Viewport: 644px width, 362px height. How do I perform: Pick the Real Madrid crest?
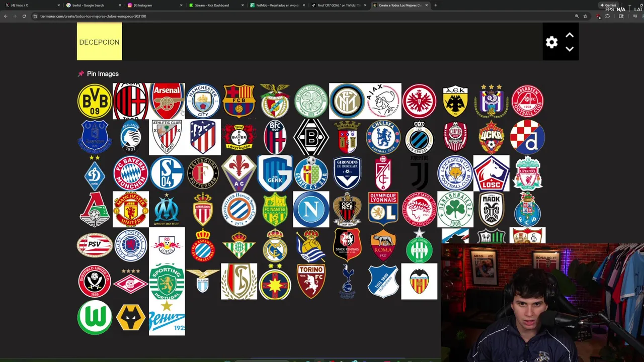(275, 245)
